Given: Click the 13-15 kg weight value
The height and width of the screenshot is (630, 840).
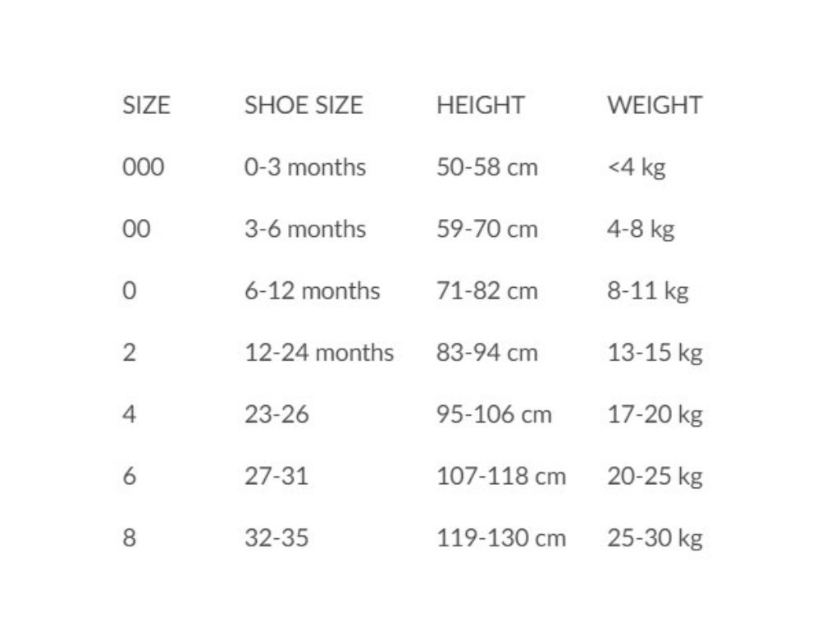Looking at the screenshot, I should [655, 354].
